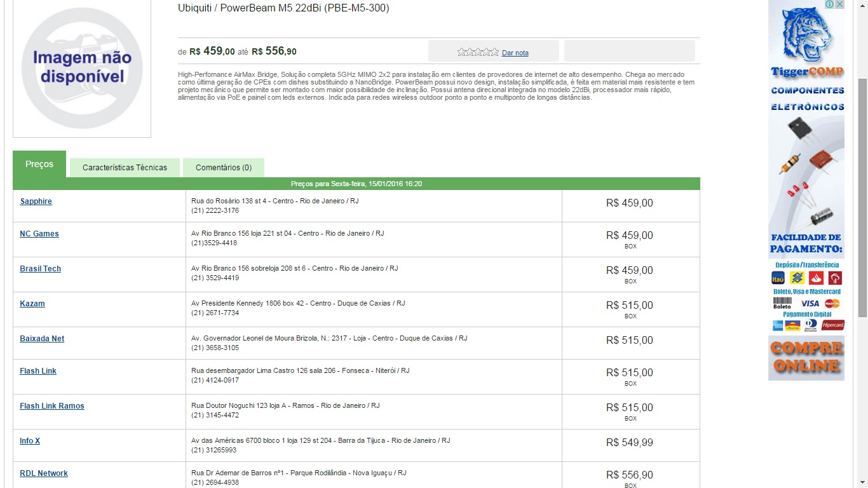Click NC Games' price 'R$ 459,00'
868x488 pixels.
pos(630,236)
